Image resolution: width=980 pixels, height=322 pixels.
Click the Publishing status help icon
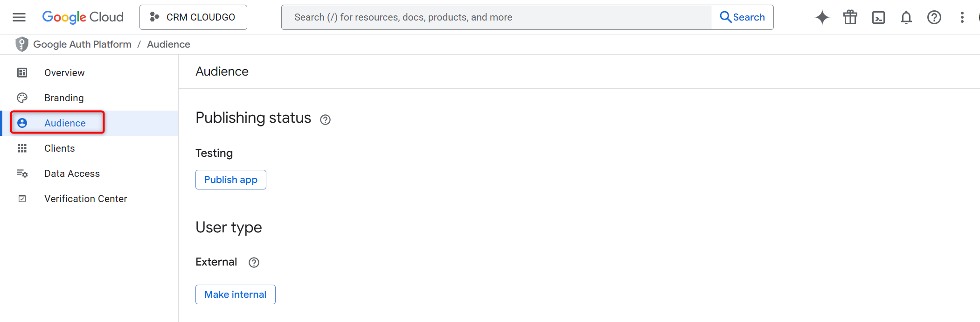point(325,119)
